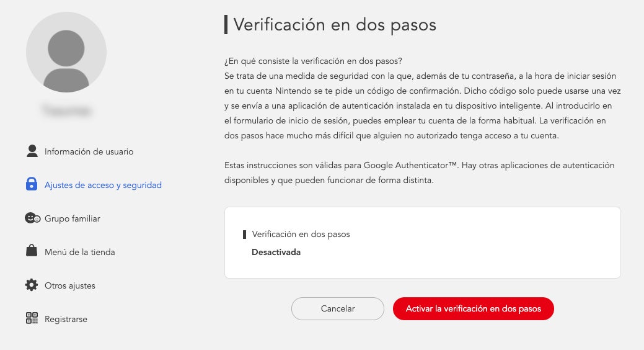Screen dimensions: 644x350
Task: Click the shopping bag store icon
Action: pyautogui.click(x=32, y=251)
